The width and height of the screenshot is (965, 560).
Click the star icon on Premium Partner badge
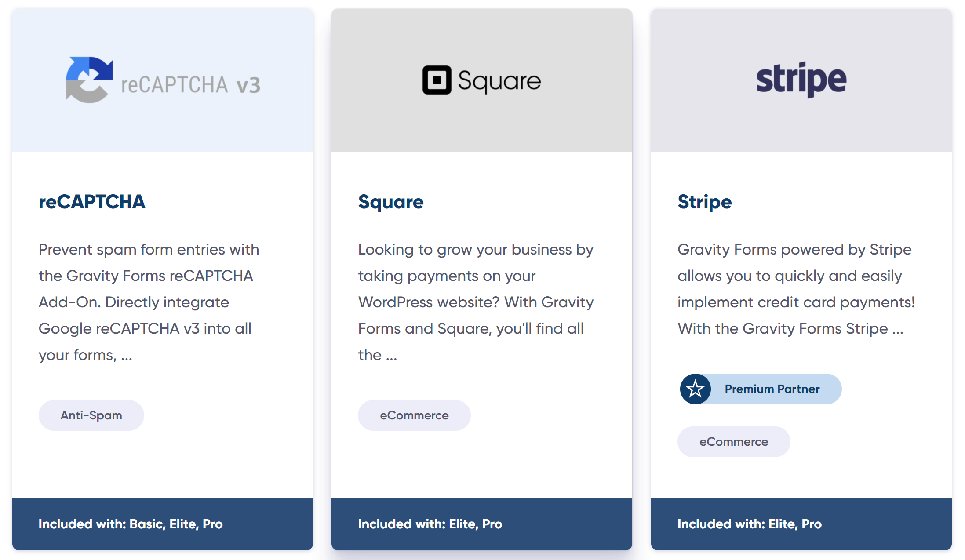tap(695, 389)
